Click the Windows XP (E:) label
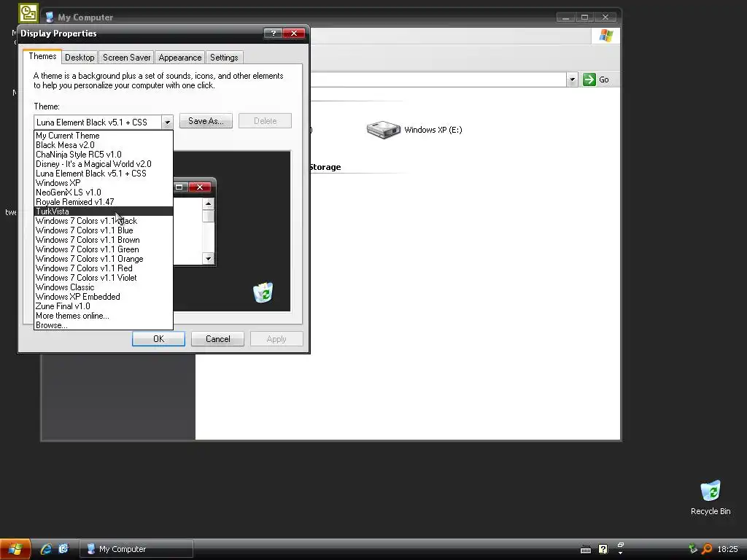Viewport: 747px width, 560px height. (433, 130)
